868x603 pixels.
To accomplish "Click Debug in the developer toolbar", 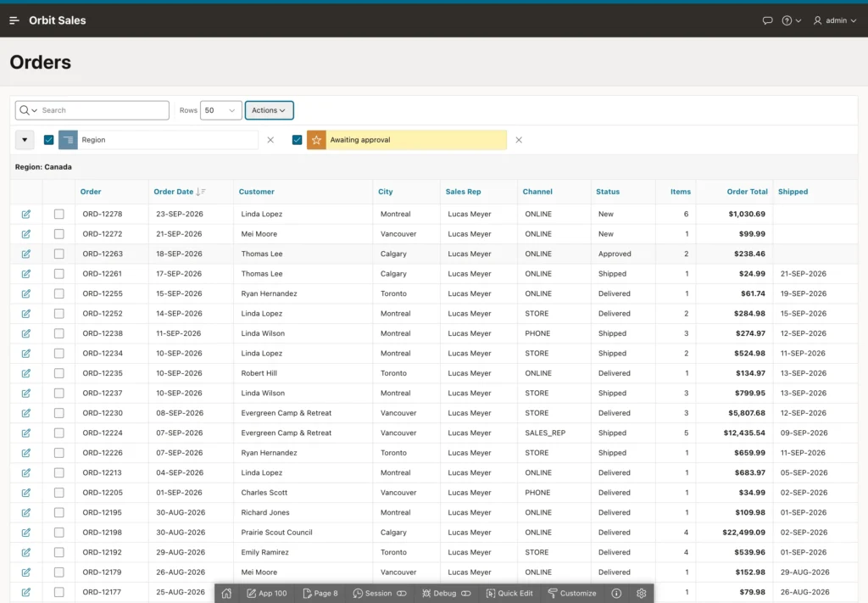I will [446, 593].
